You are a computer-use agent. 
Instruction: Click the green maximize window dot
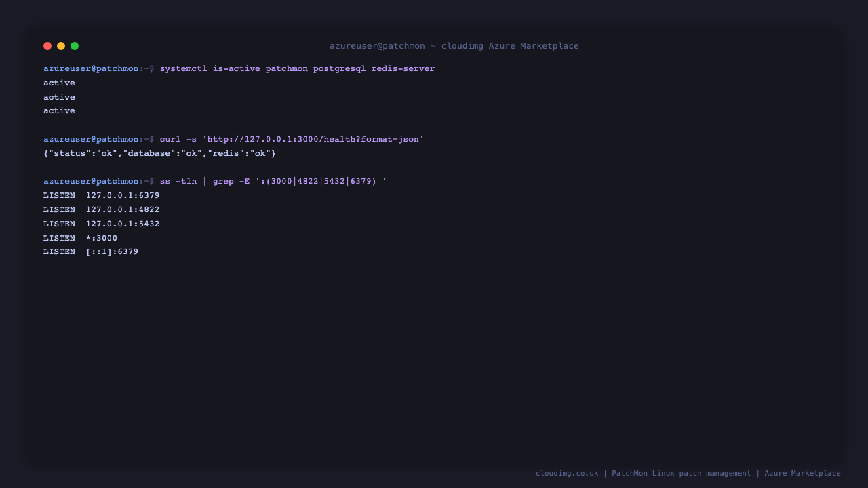tap(75, 46)
